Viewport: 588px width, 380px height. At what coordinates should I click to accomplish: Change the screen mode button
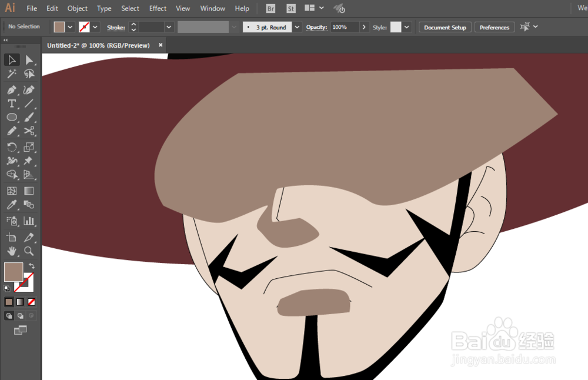20,330
